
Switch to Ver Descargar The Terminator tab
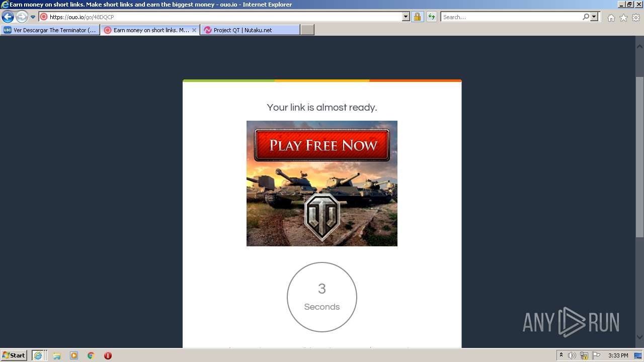point(50,30)
